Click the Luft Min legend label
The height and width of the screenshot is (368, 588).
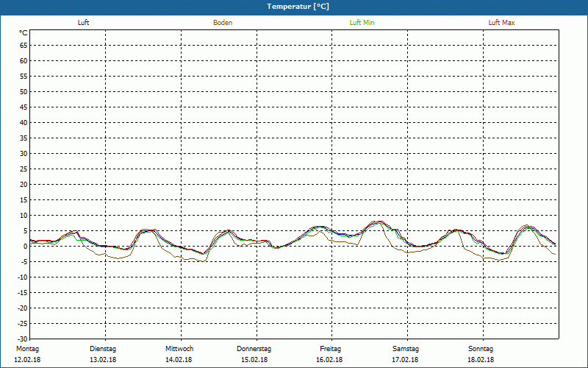point(362,23)
